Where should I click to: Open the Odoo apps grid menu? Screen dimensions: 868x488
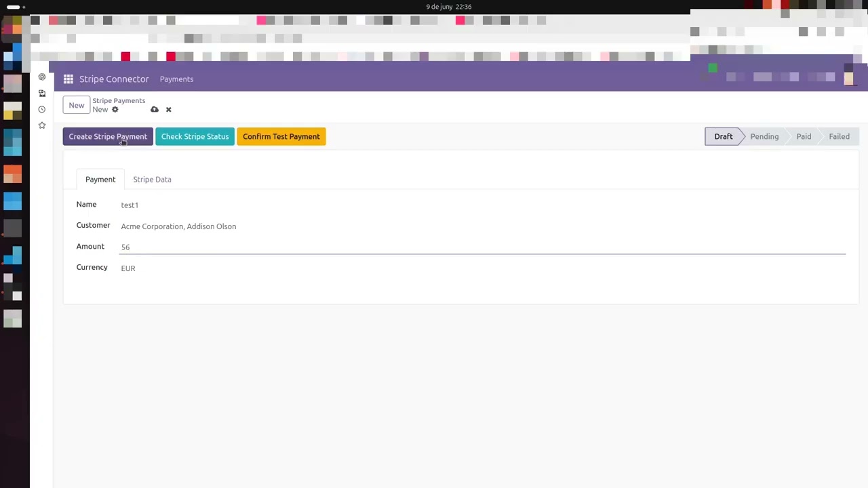pyautogui.click(x=68, y=79)
